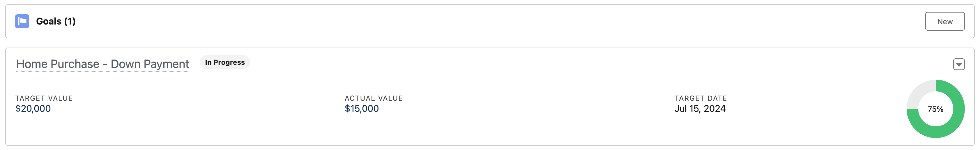980x150 pixels.
Task: Select the Actual Value label
Action: tap(374, 98)
